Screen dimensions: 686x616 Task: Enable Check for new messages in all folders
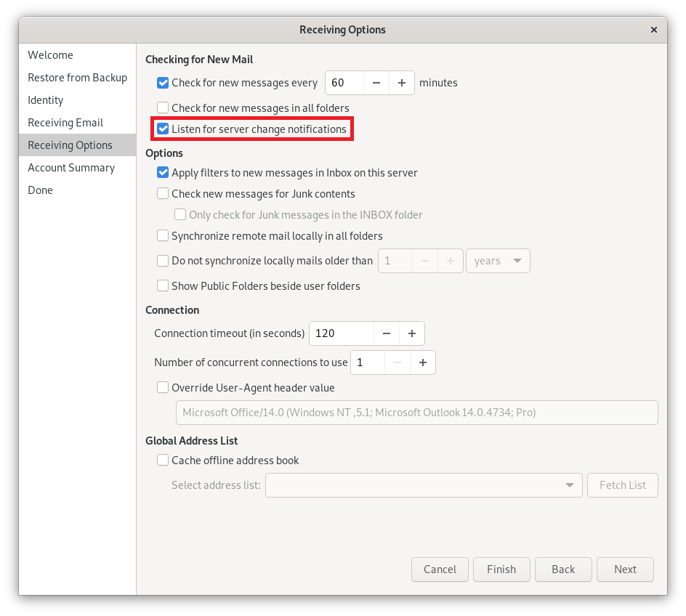(164, 108)
